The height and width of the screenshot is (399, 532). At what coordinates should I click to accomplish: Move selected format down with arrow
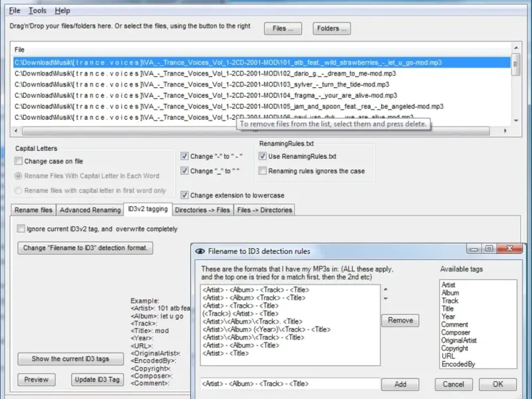coord(386,299)
